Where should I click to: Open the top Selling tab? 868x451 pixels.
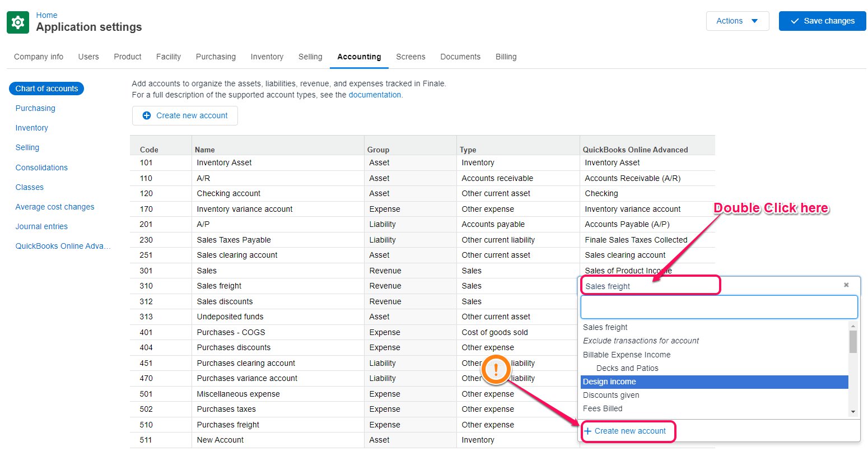point(310,57)
